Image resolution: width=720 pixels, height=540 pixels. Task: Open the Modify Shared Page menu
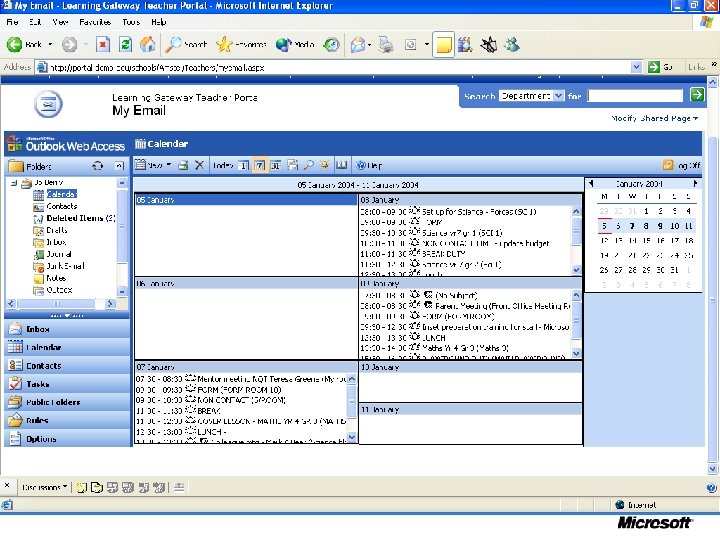click(x=654, y=118)
